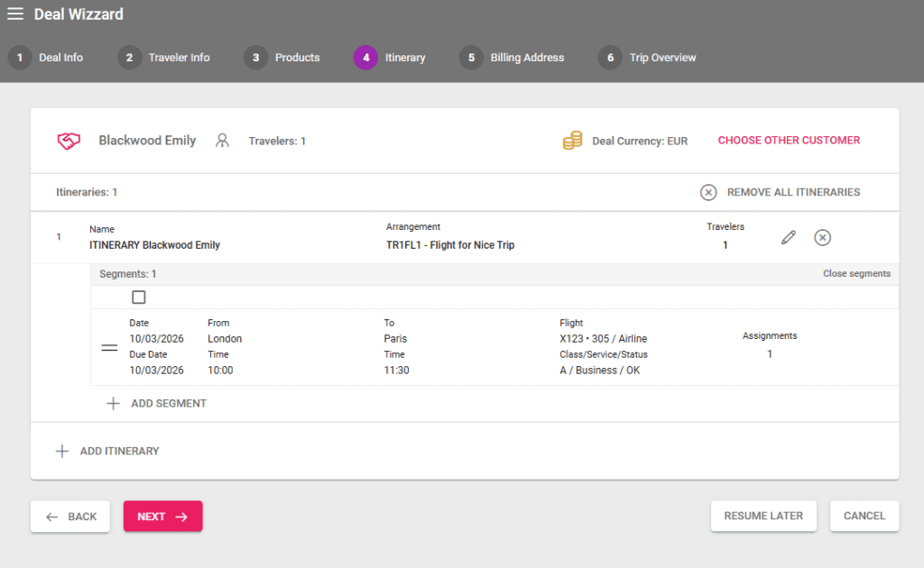Image resolution: width=924 pixels, height=568 pixels.
Task: Delete itinerary using circled X icon
Action: tap(822, 237)
